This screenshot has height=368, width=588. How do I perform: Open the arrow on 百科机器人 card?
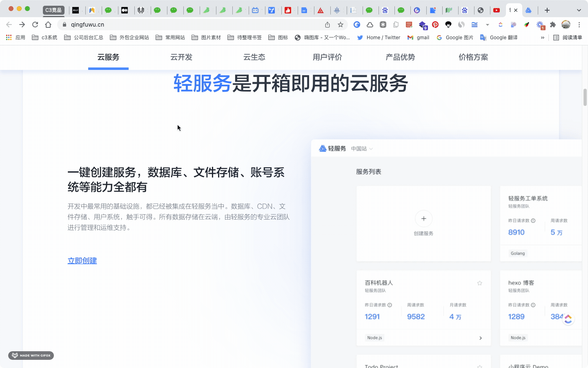(x=481, y=338)
